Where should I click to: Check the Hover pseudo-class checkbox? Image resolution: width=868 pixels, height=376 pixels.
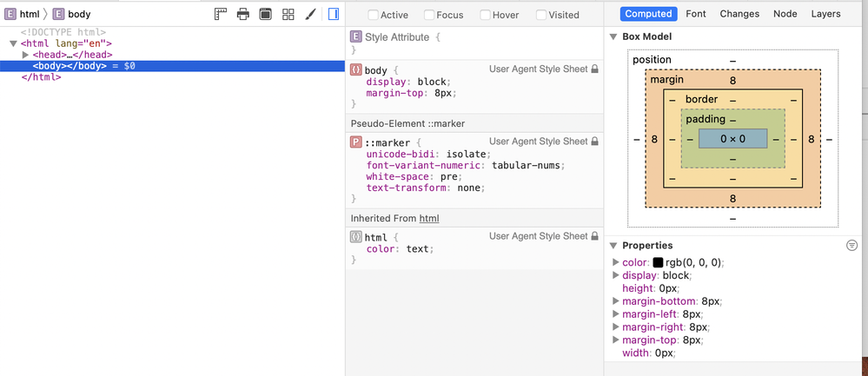[x=486, y=15]
